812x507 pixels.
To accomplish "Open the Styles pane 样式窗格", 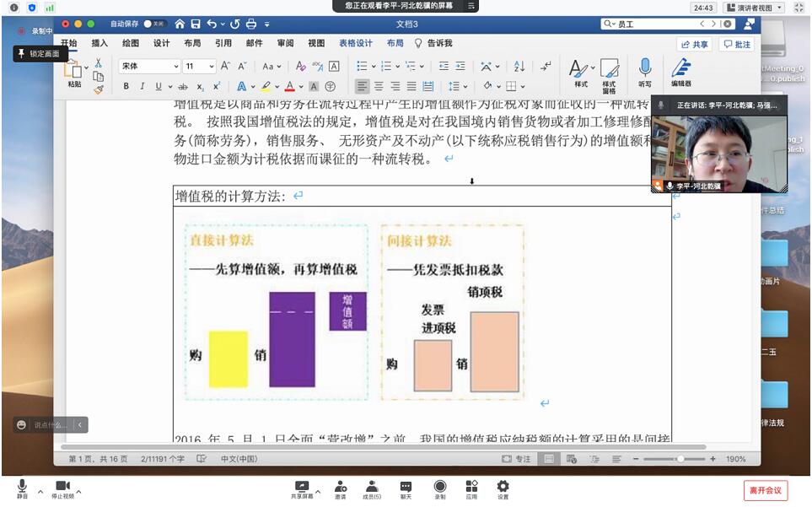I will [x=609, y=76].
